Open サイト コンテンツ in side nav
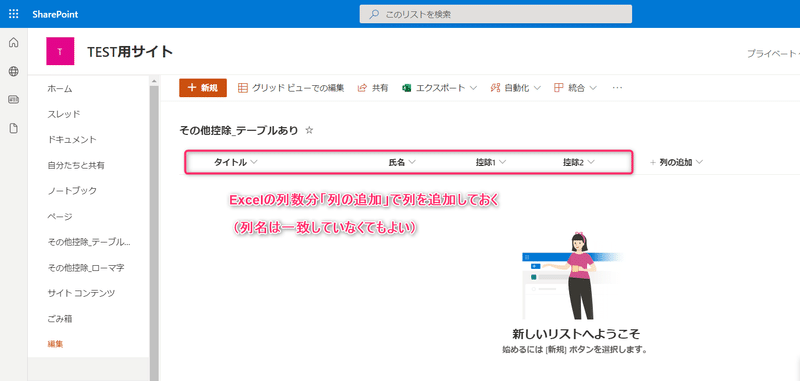Viewport: 800px width, 381px height. (x=81, y=293)
